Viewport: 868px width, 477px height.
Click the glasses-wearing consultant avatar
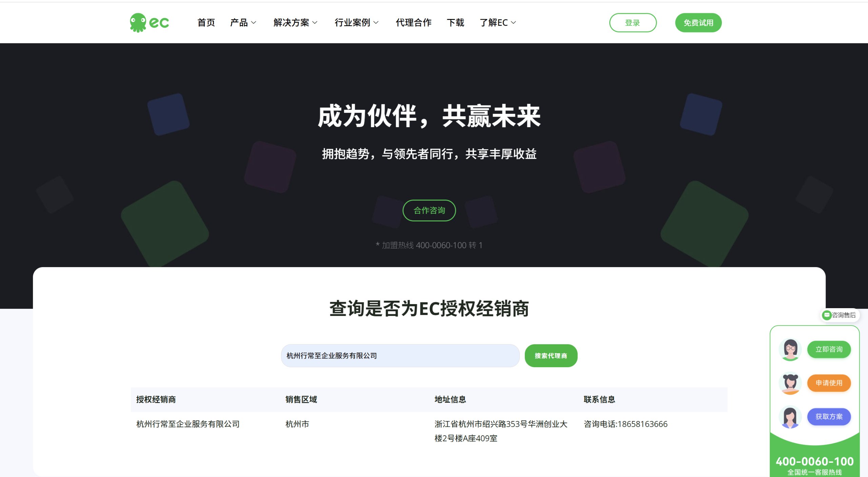tap(790, 350)
